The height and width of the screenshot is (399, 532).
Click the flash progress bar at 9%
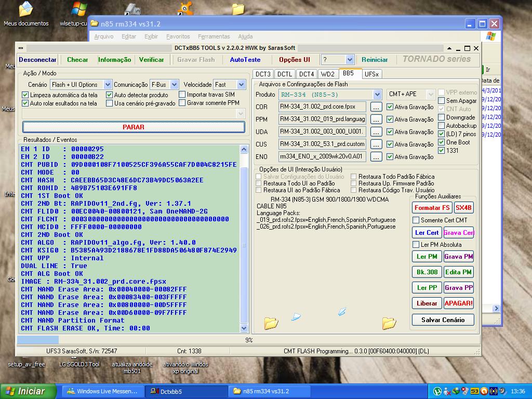(248, 340)
